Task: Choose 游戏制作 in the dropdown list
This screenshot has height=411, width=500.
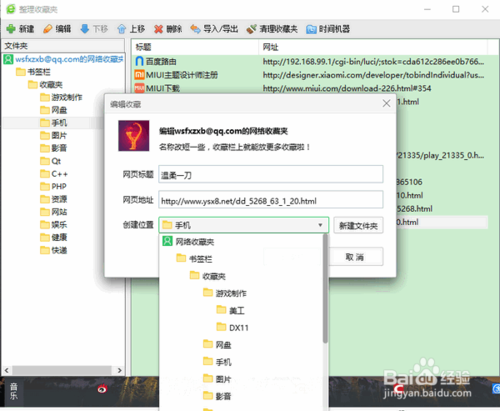Action: pos(225,293)
